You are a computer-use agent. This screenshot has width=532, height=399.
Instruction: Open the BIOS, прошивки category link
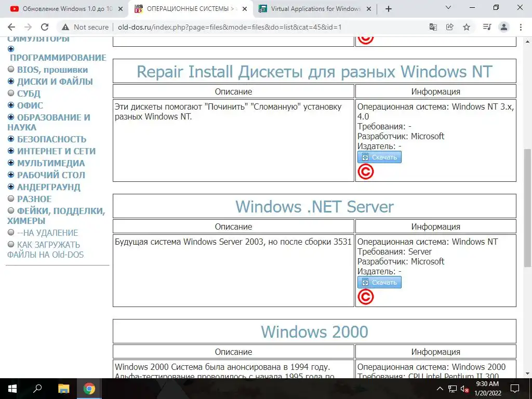click(52, 70)
